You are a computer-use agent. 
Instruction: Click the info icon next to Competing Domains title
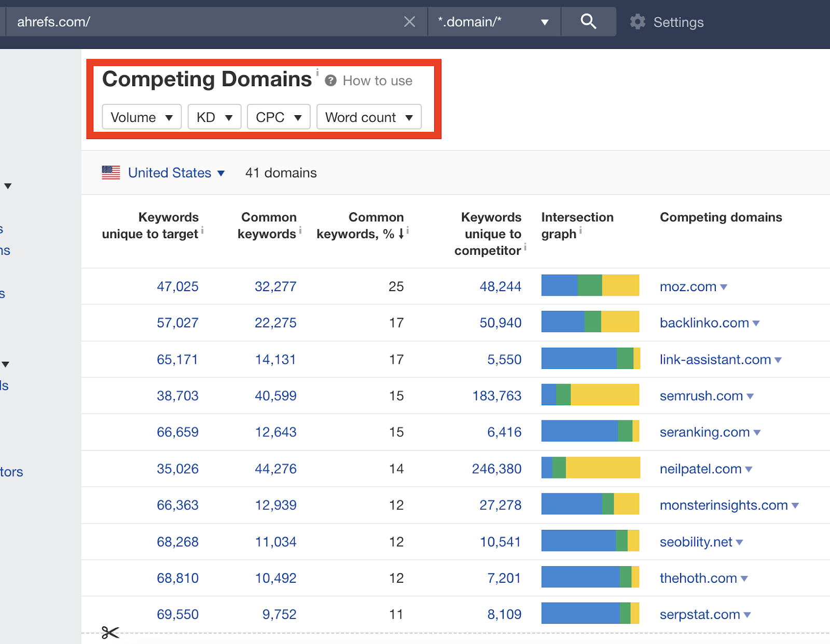pyautogui.click(x=317, y=72)
